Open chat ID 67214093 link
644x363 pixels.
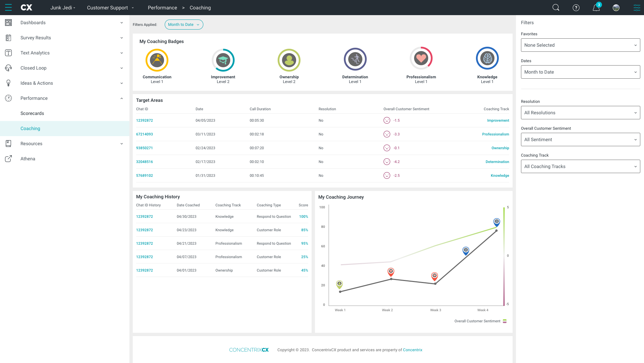[145, 134]
